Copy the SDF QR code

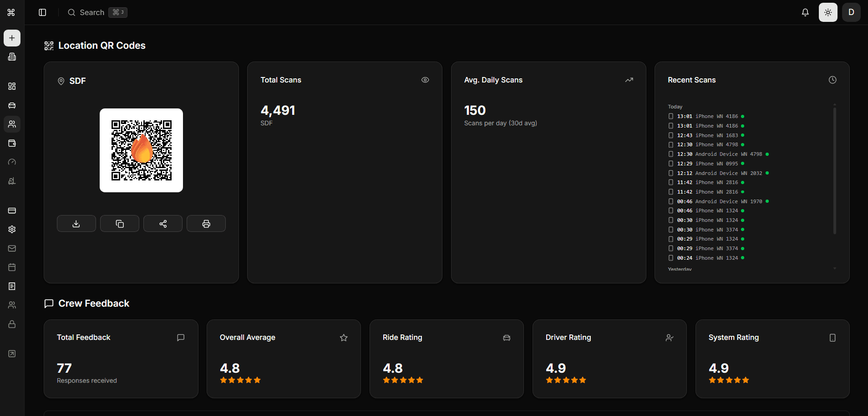point(120,224)
